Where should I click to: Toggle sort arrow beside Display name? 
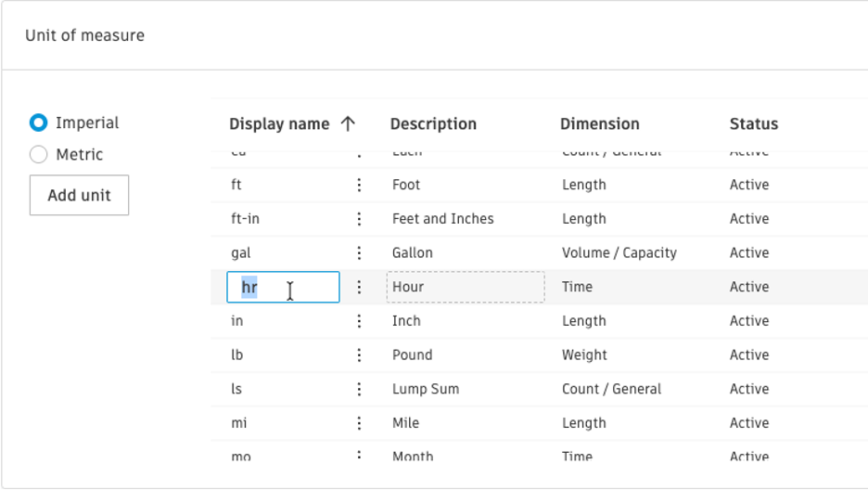(x=348, y=123)
